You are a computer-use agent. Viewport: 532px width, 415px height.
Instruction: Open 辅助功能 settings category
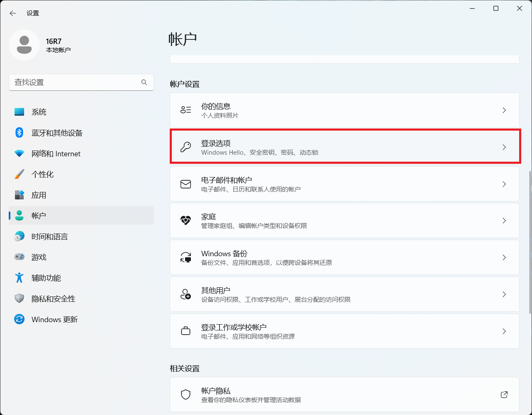(46, 278)
